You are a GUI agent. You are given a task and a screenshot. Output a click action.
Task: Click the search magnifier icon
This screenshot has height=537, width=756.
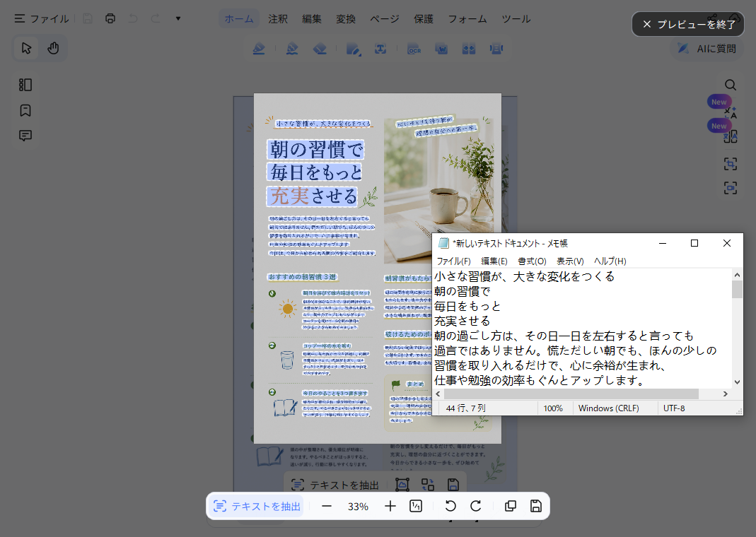(731, 85)
